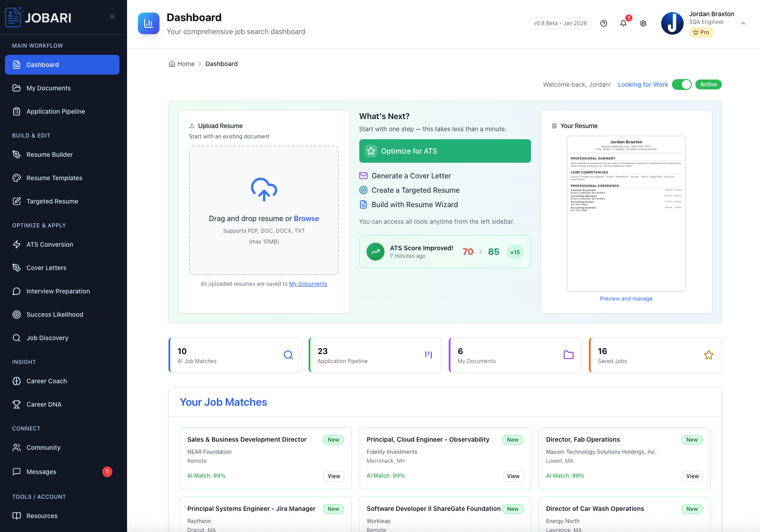The width and height of the screenshot is (760, 532).
Task: Click the Optimize for ATS button
Action: coord(445,151)
